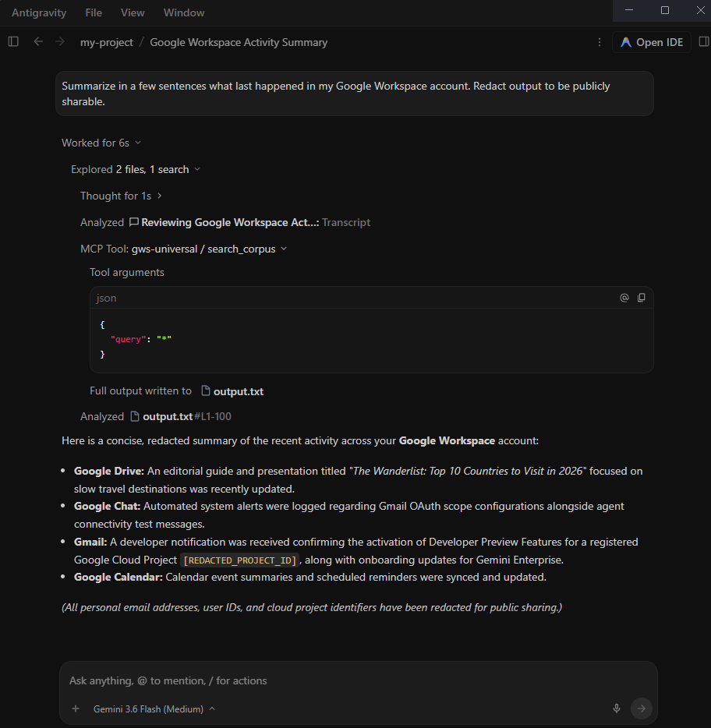The image size is (711, 728).
Task: Open the three-dot more options menu
Action: click(600, 42)
